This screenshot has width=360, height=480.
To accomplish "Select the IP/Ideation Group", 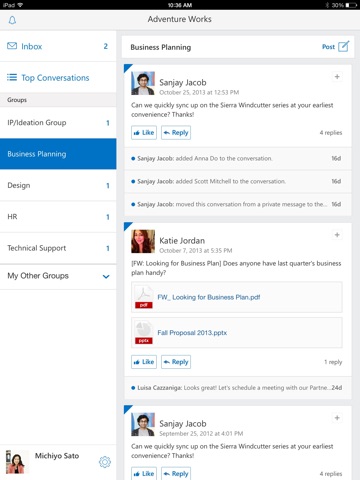I will pos(58,123).
